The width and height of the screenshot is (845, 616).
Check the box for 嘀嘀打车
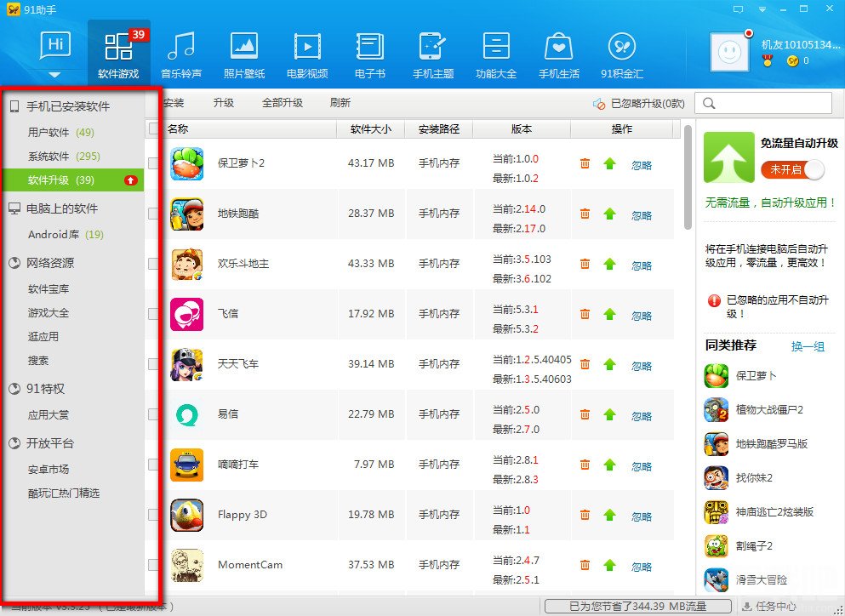coord(153,464)
